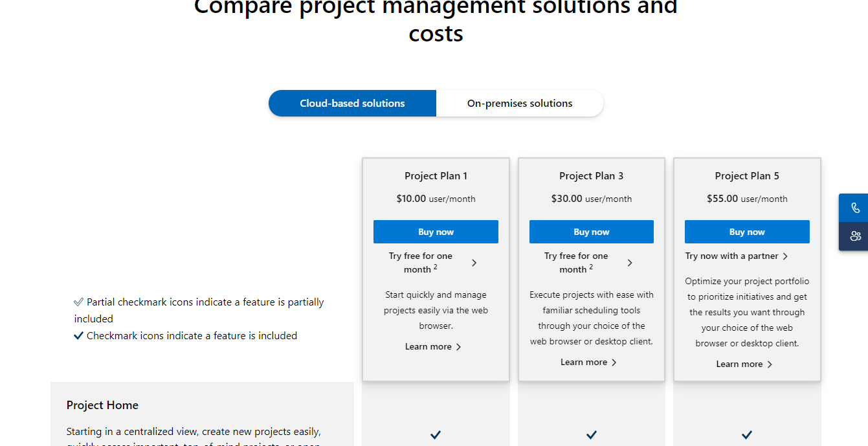Learn more about Project Plan 3
The height and width of the screenshot is (446, 868).
coord(588,362)
